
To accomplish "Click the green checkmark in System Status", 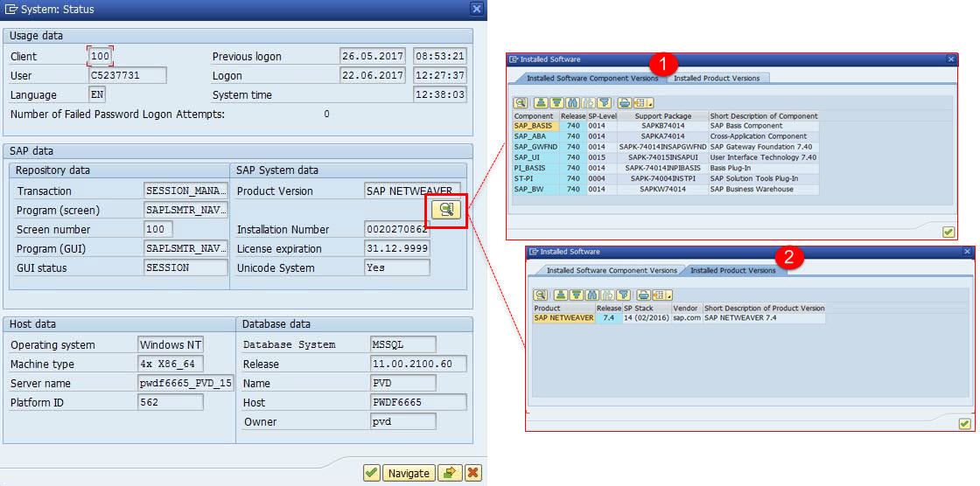I will tap(372, 473).
